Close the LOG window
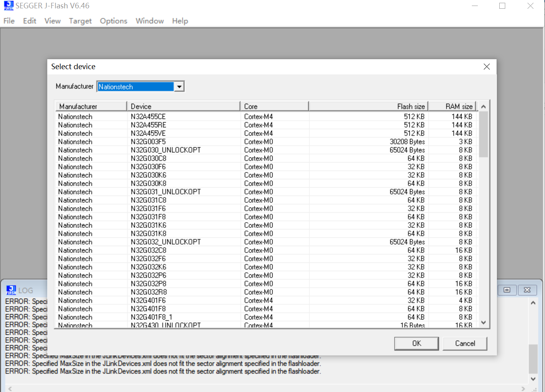The width and height of the screenshot is (545, 392). (x=527, y=290)
